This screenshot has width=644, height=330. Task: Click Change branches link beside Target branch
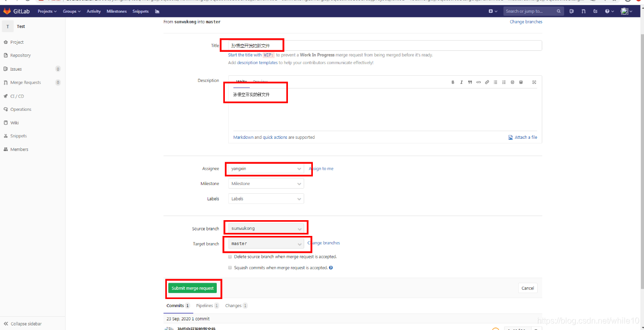tap(324, 243)
